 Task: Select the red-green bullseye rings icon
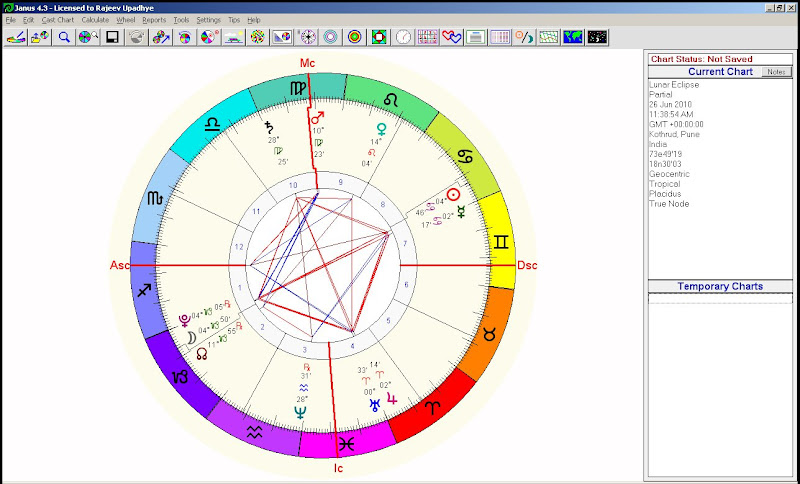coord(355,37)
